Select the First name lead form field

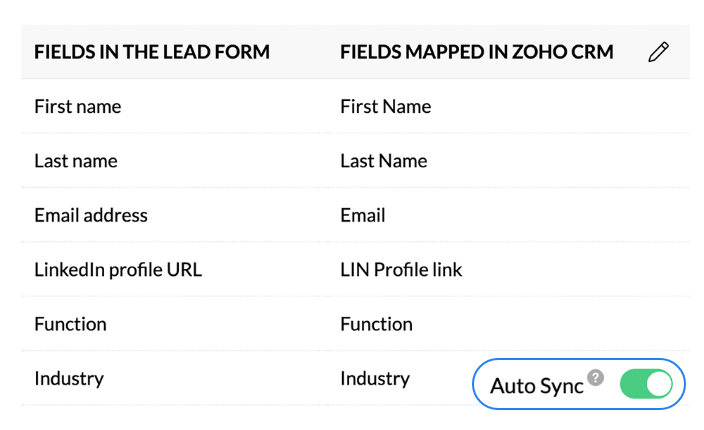point(78,106)
